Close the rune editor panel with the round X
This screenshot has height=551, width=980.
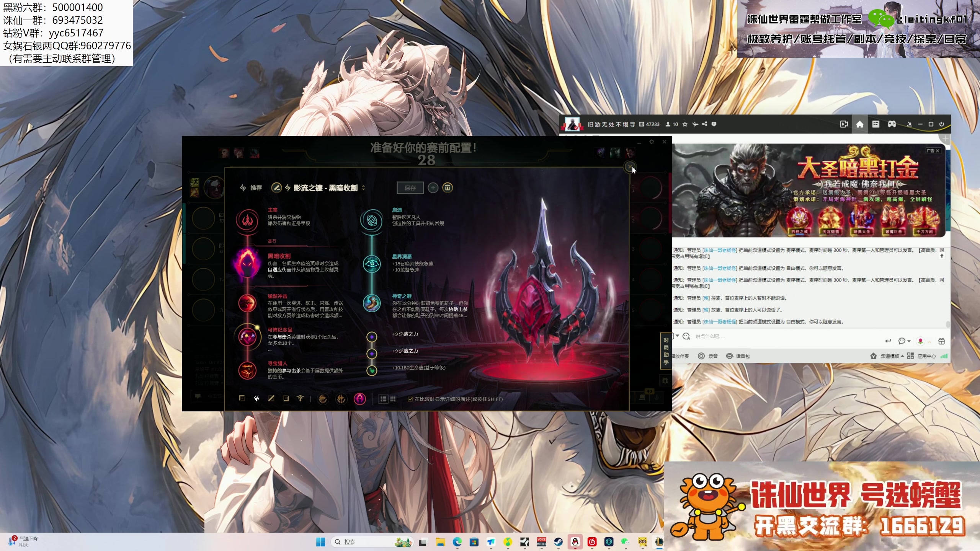coord(630,167)
